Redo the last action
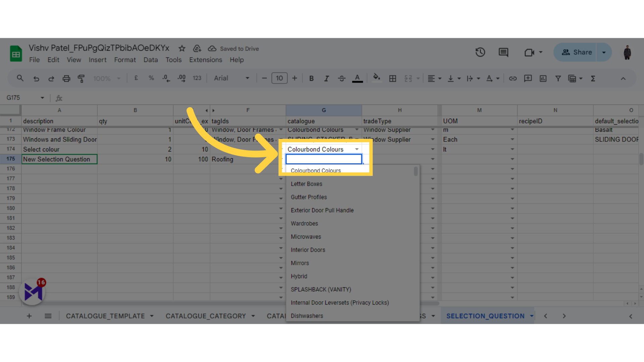The width and height of the screenshot is (644, 362). point(51,78)
